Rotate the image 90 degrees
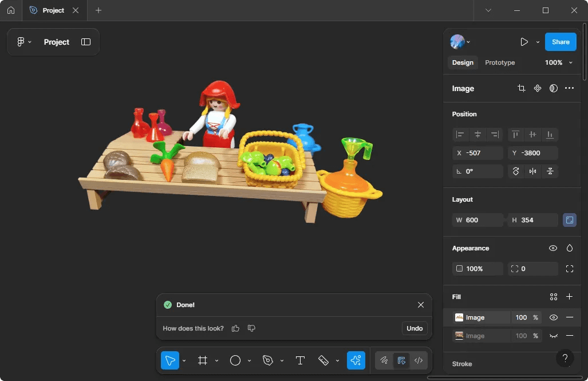 [516, 171]
